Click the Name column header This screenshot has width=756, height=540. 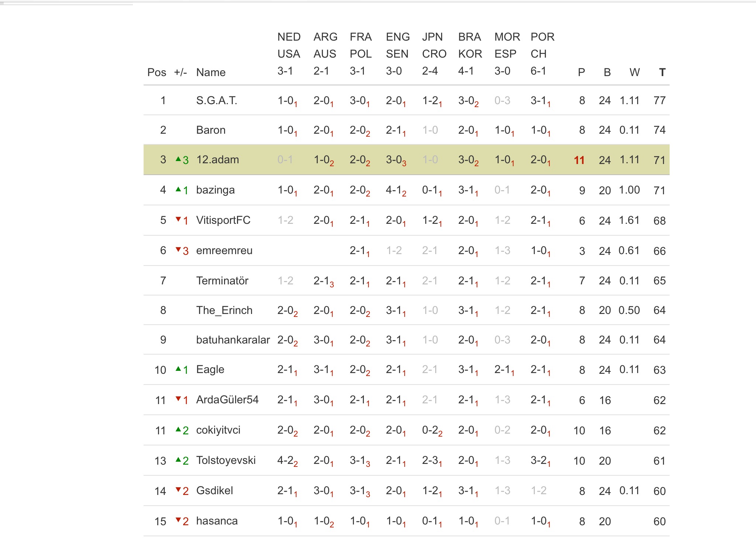[x=211, y=72]
